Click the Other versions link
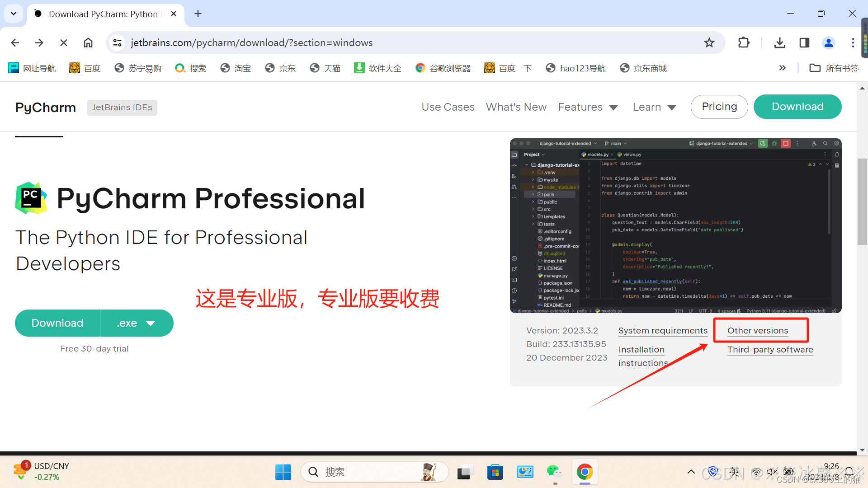 [757, 331]
